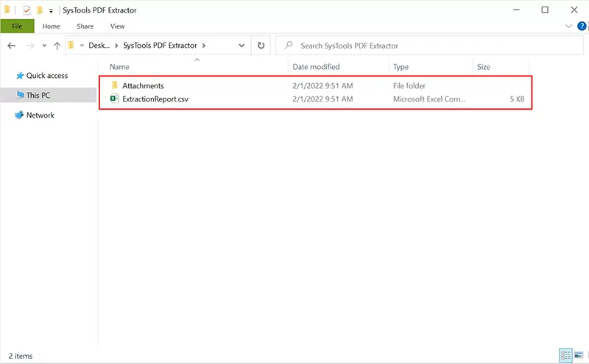Expand the ribbon with the chevron
This screenshot has width=589, height=364.
coord(568,26)
